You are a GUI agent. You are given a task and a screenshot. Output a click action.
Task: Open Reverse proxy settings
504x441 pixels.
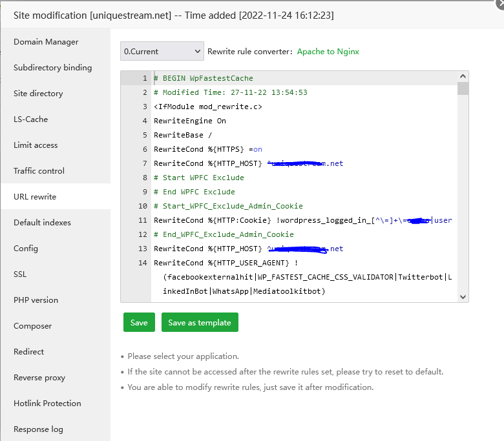39,378
